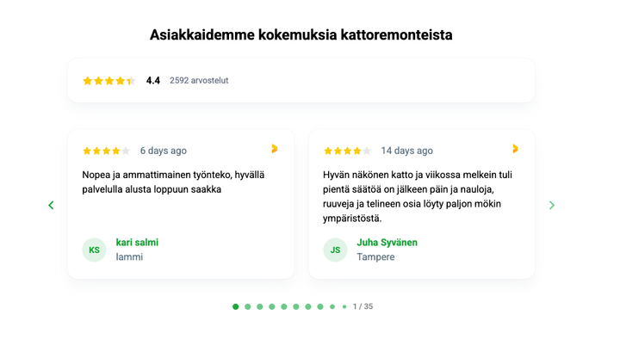
Task: Click the '1 / 35' page counter
Action: pyautogui.click(x=363, y=306)
